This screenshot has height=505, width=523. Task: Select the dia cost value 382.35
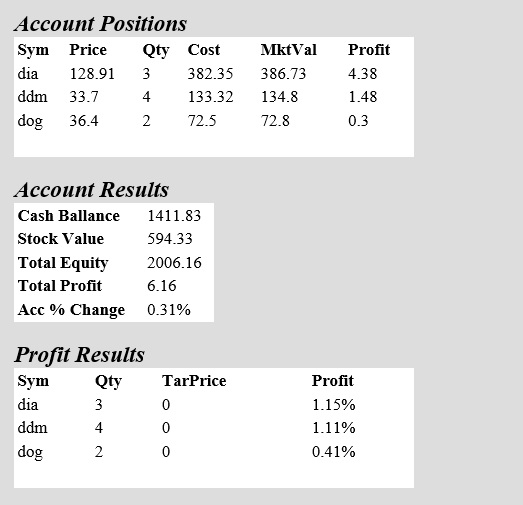tap(210, 73)
